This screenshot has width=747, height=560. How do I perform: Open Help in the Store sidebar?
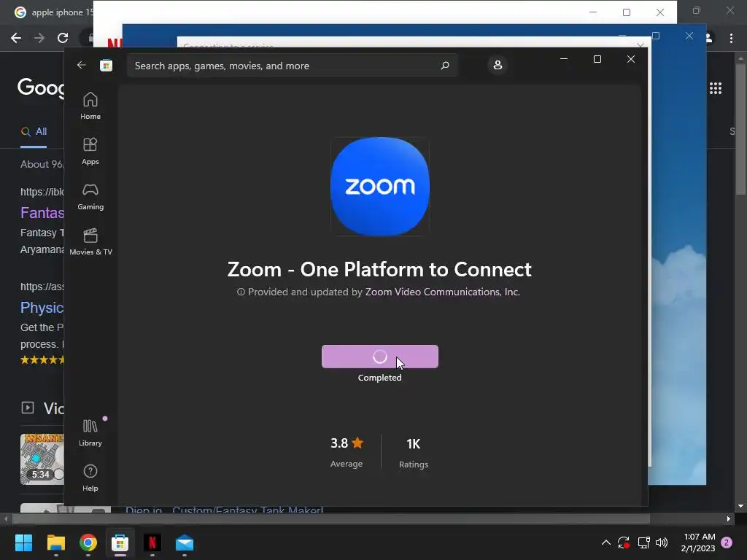[90, 478]
